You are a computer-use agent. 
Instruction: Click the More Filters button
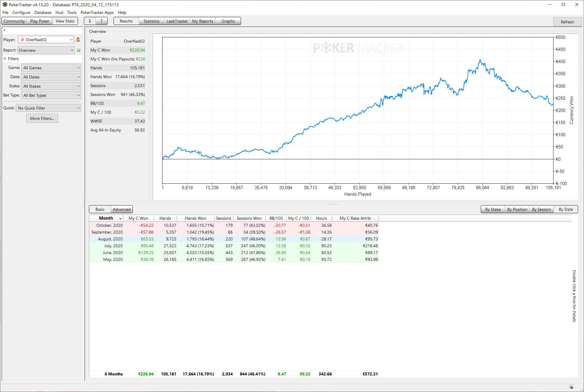coord(42,118)
